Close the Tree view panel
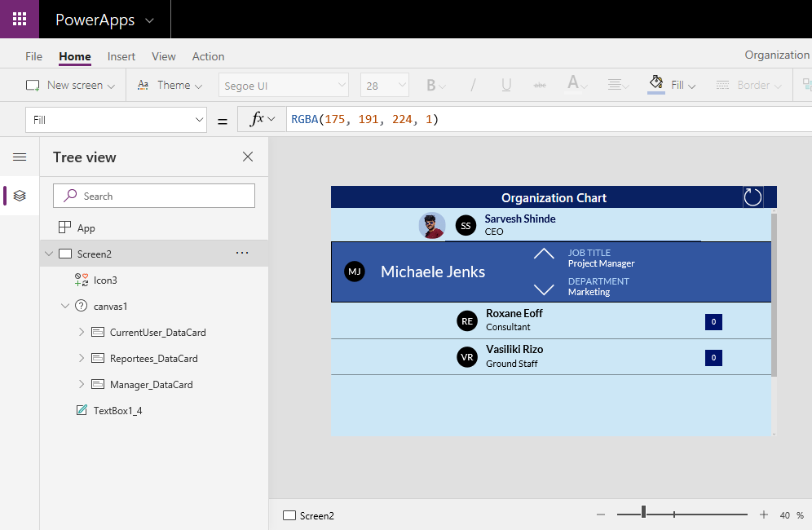 248,157
